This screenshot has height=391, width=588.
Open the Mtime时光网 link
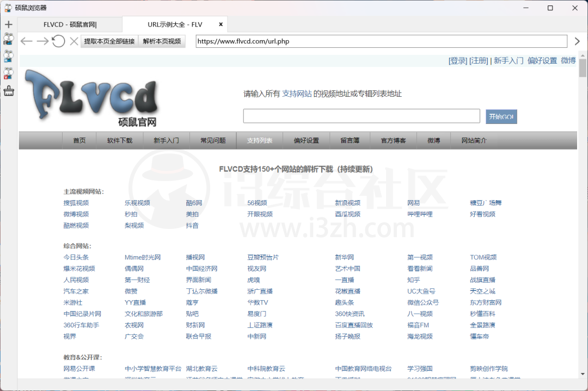tap(143, 257)
